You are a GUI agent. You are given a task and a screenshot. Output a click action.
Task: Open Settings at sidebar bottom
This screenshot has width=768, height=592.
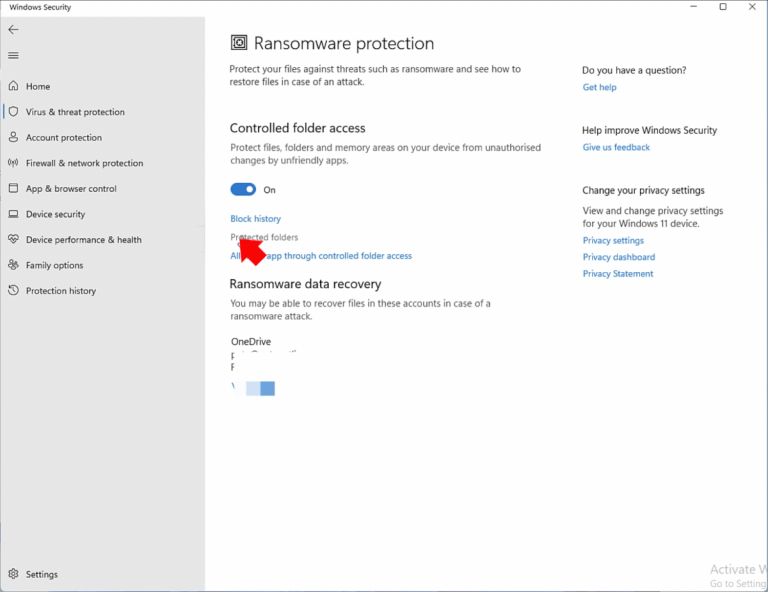pos(42,574)
